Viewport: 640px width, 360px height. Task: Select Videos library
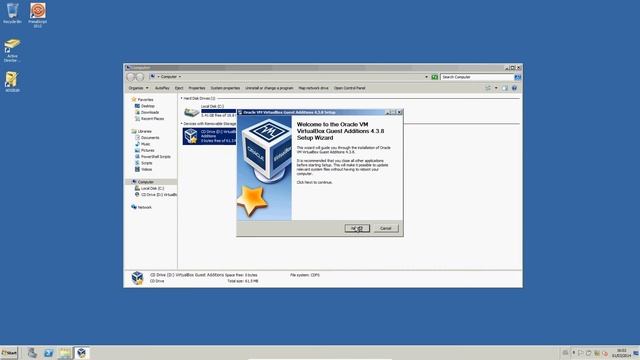pyautogui.click(x=144, y=169)
